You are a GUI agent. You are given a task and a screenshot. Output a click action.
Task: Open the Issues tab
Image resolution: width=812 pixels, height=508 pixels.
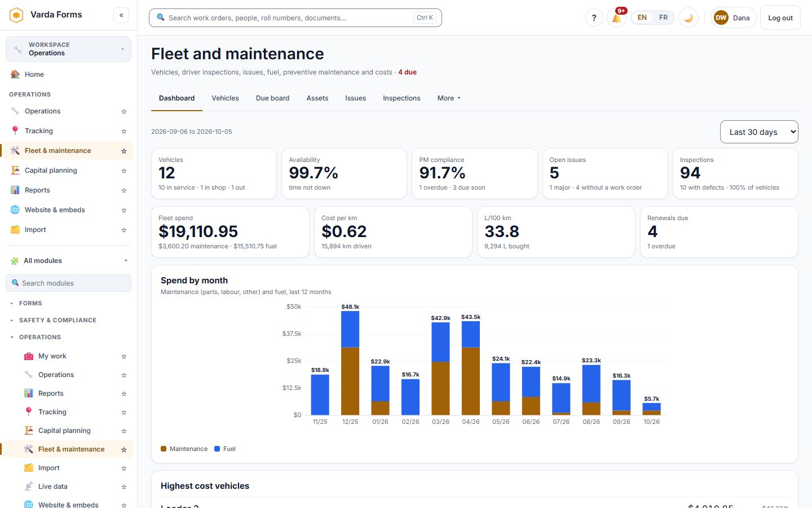click(355, 98)
